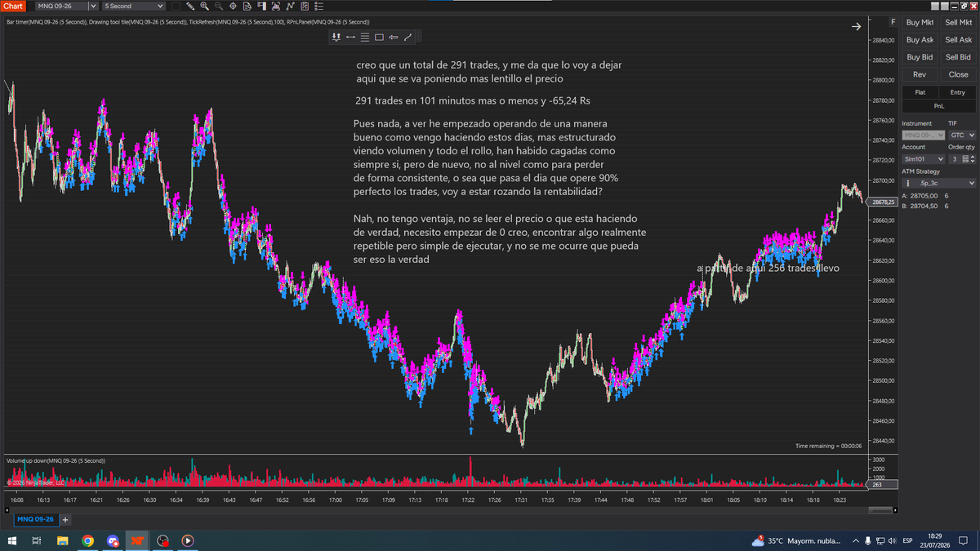This screenshot has width=980, height=551.
Task: Click the '291 trades en 101 minutos' note
Action: click(x=473, y=101)
